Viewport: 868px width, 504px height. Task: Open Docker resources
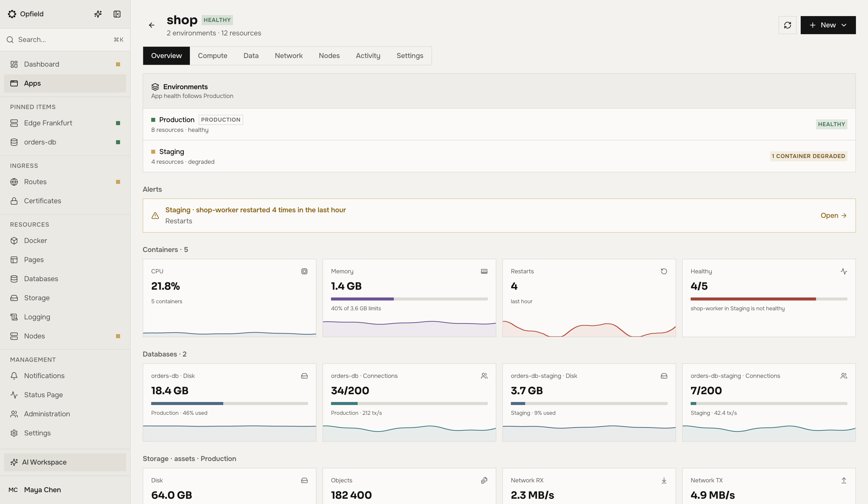(x=65, y=240)
